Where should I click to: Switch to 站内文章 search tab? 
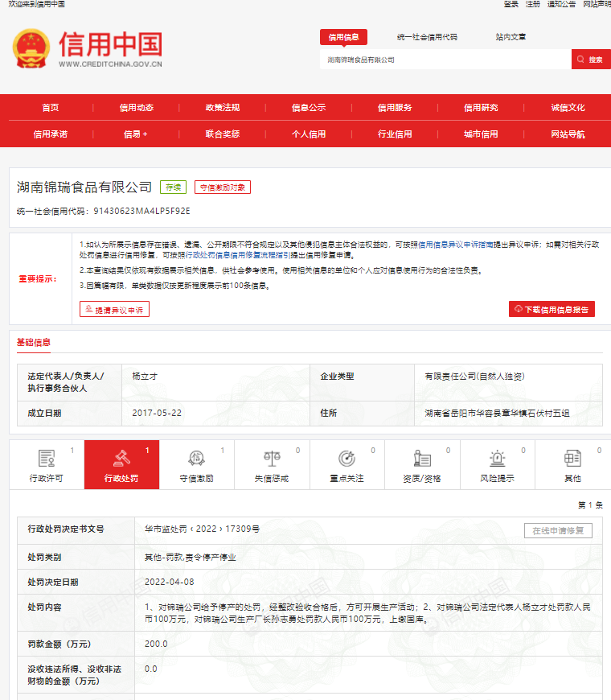[x=511, y=37]
